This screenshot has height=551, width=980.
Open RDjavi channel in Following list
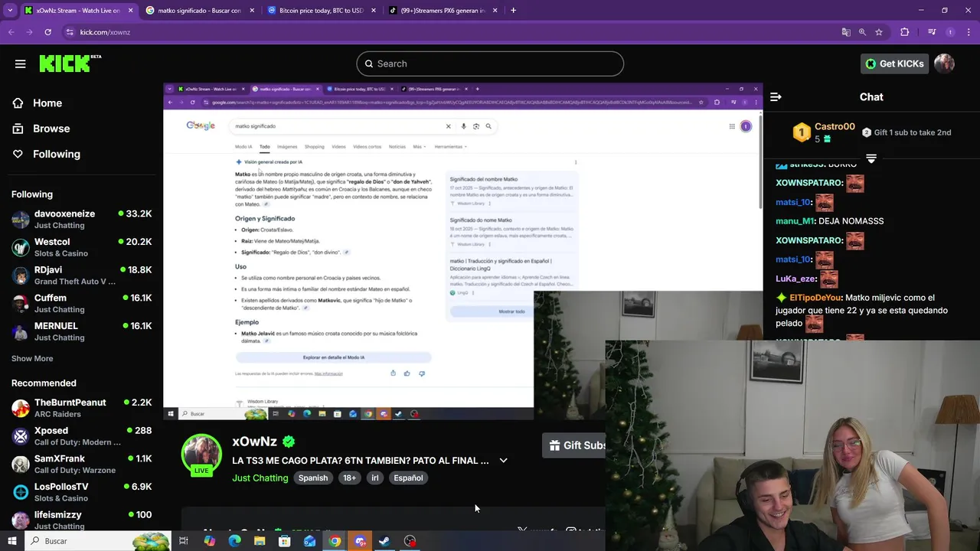click(x=81, y=275)
